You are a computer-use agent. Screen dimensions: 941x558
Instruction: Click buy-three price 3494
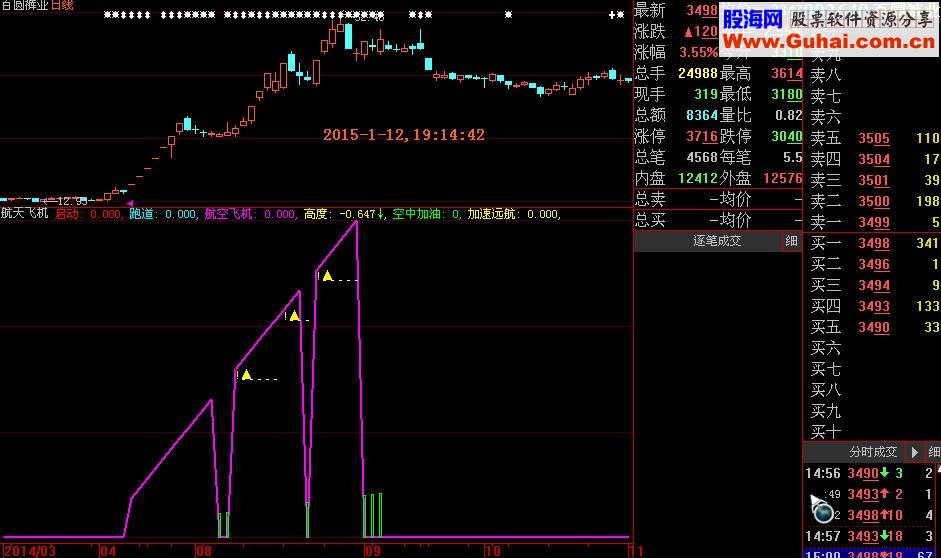874,286
